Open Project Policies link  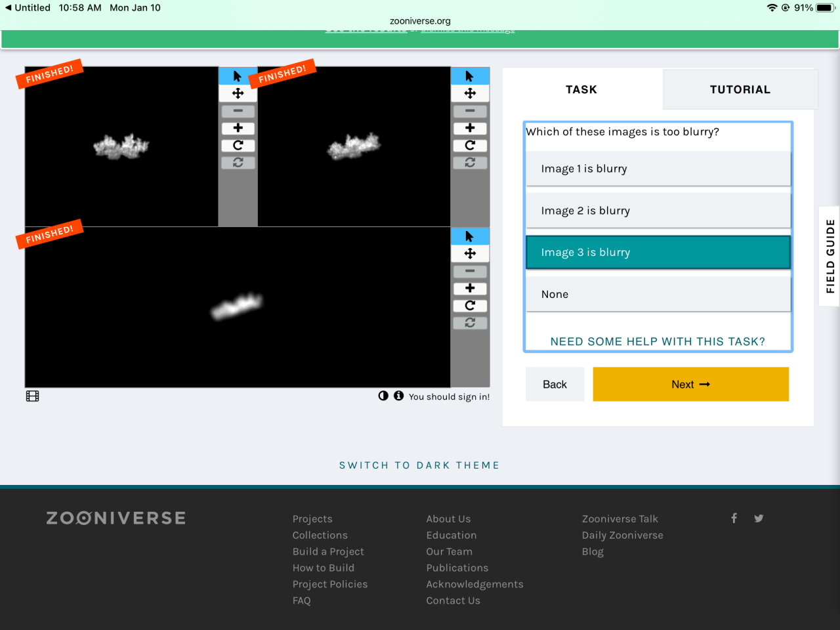tap(330, 584)
